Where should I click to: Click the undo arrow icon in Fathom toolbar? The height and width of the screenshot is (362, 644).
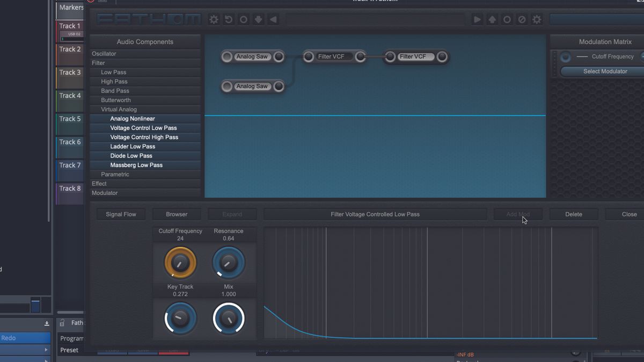click(x=229, y=20)
